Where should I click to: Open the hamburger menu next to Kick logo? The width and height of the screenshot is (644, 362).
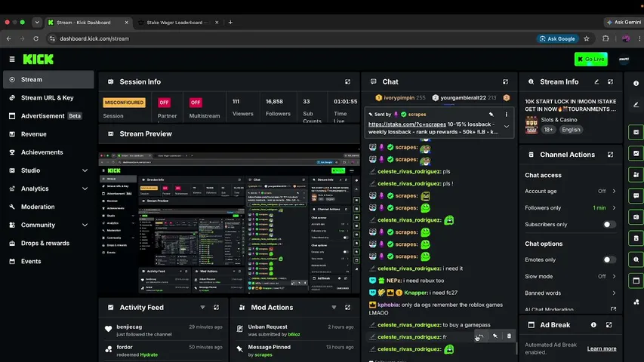point(12,59)
